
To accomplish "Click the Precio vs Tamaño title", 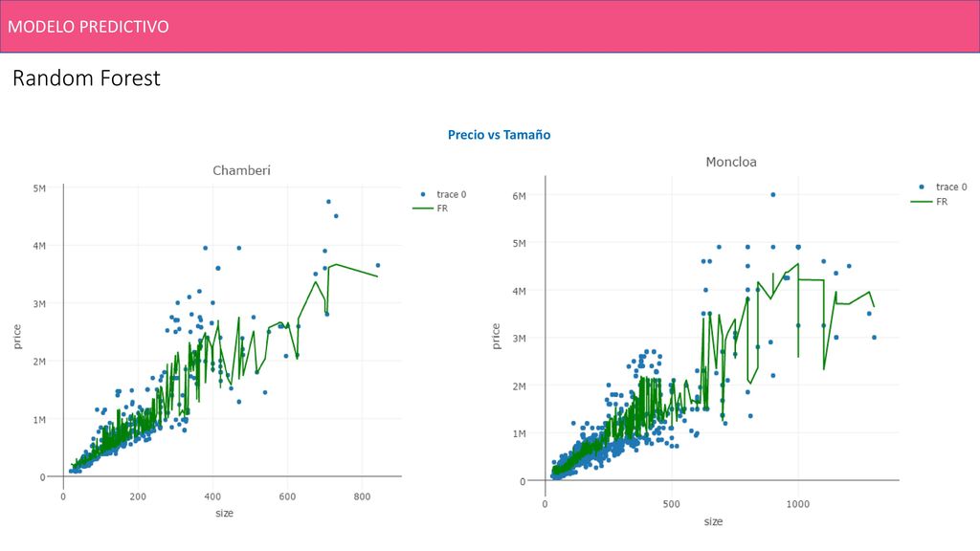I will pos(499,134).
